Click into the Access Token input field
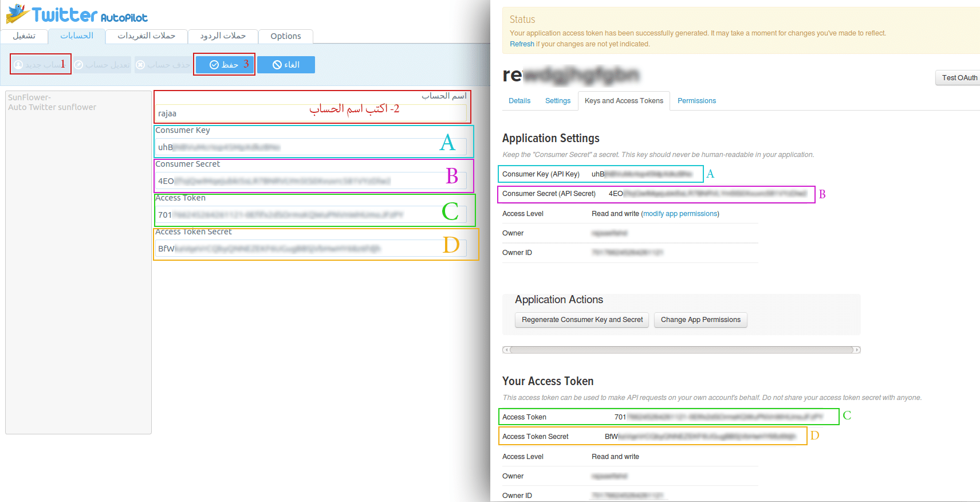The height and width of the screenshot is (502, 980). 311,214
